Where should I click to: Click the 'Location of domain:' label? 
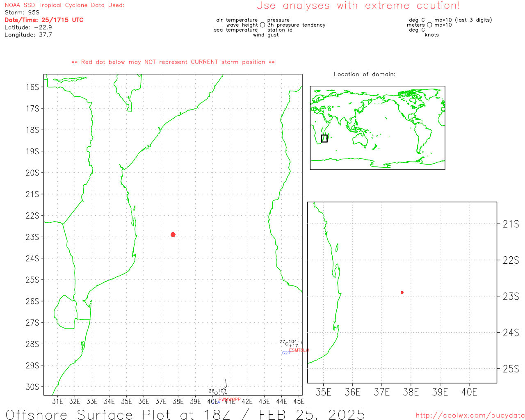point(365,74)
